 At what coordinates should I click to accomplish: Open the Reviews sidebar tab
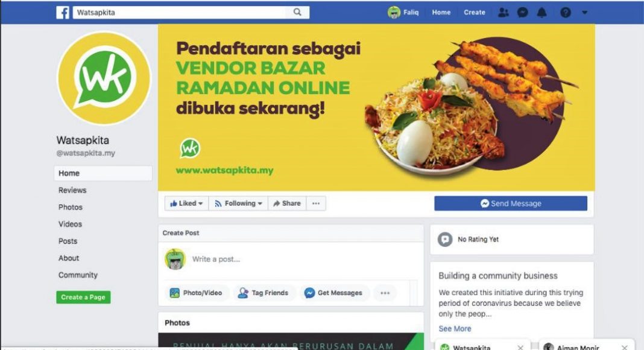tap(72, 190)
